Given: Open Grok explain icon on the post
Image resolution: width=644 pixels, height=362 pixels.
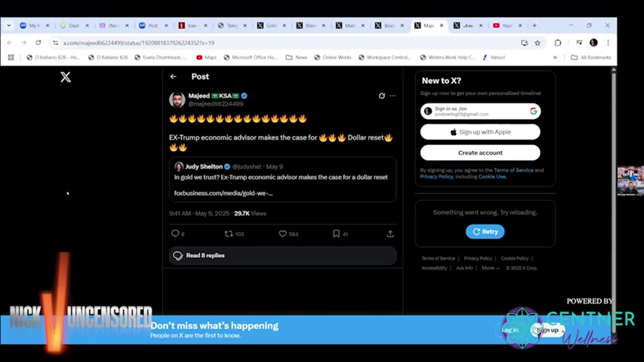Looking at the screenshot, I should tap(382, 96).
